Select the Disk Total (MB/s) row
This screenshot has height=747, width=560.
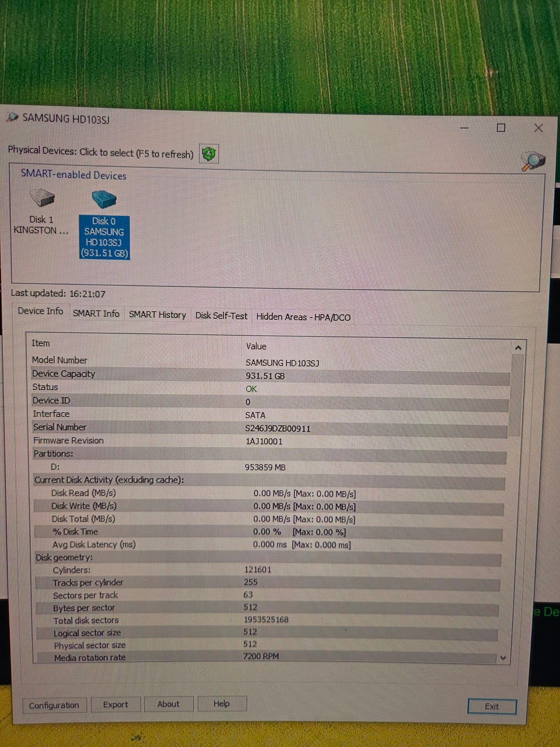(x=268, y=519)
